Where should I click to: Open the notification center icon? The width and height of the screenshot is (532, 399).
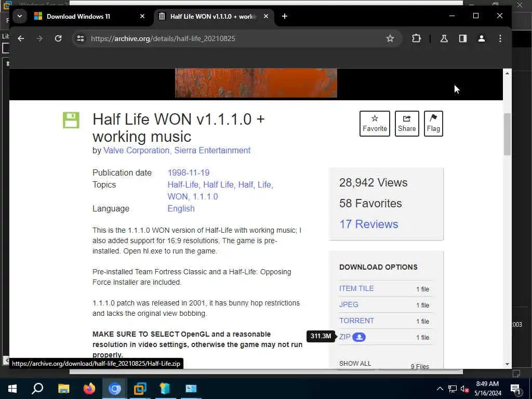(516, 390)
